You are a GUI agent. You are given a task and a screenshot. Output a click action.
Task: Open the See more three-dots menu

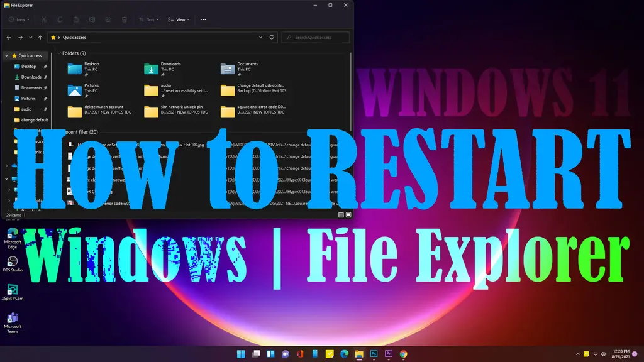click(x=203, y=19)
